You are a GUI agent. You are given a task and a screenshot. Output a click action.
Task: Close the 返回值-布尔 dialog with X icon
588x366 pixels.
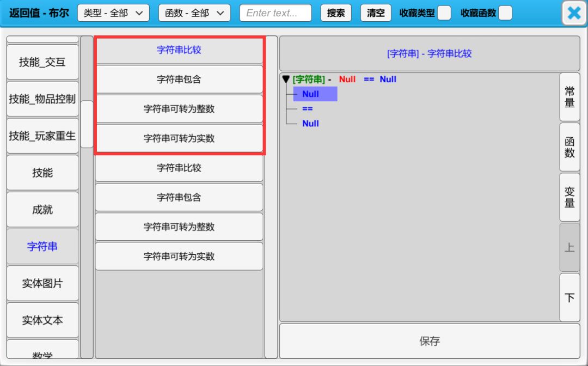click(x=574, y=13)
